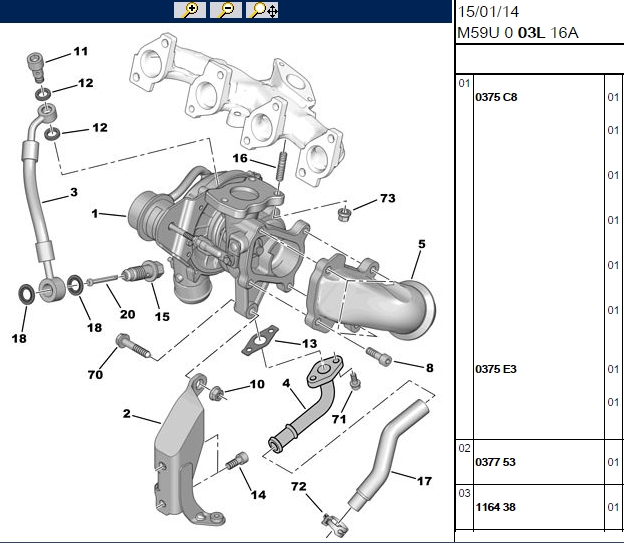Click part label 70 bolt
Screen dimensions: 624x543
click(95, 374)
